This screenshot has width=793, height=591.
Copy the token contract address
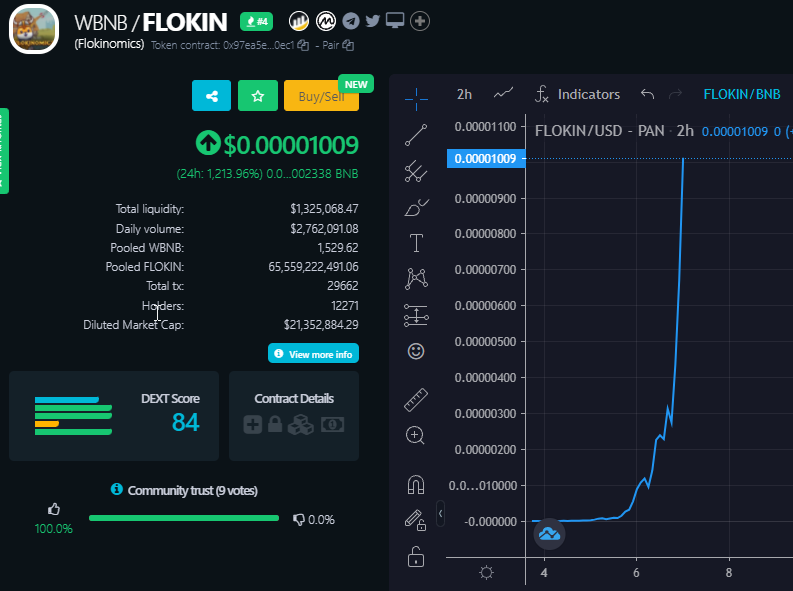click(303, 46)
